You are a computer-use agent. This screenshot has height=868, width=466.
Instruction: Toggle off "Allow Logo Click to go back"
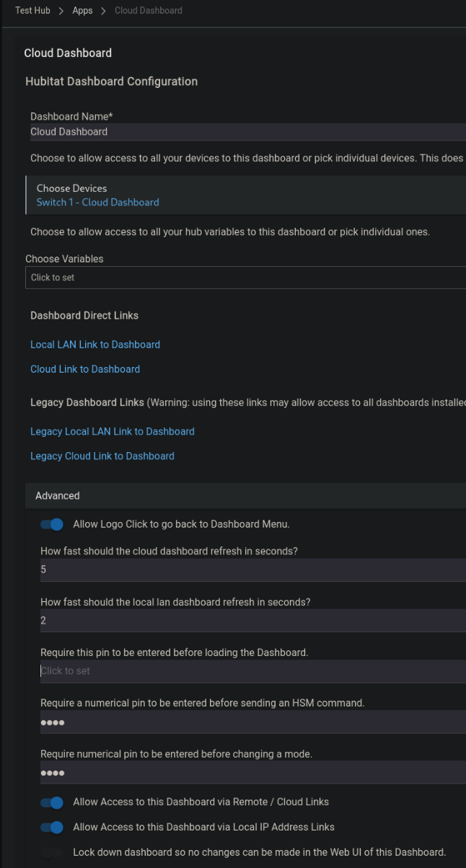pyautogui.click(x=51, y=524)
